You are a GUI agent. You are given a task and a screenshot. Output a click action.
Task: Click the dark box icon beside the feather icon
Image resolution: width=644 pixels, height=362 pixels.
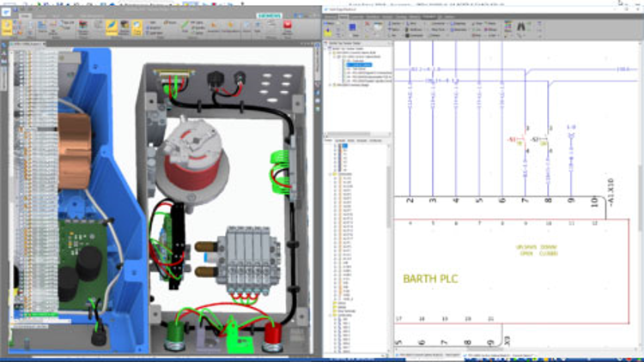click(x=125, y=27)
